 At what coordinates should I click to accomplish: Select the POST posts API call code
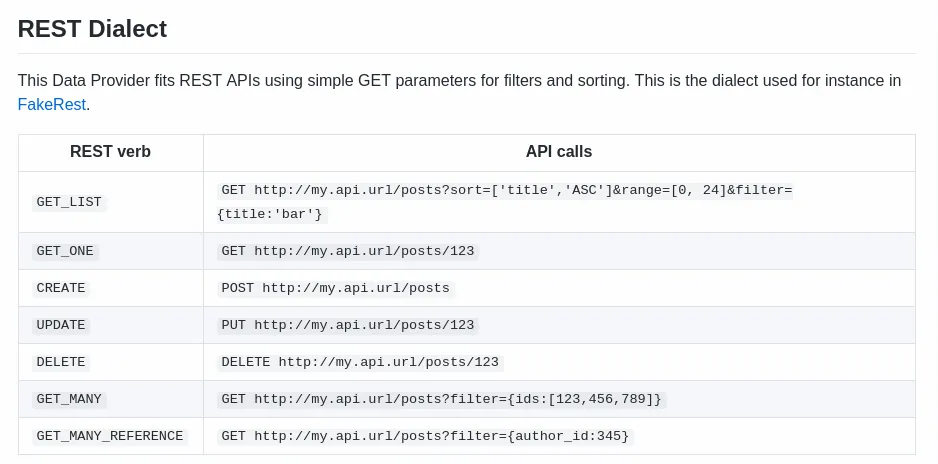pyautogui.click(x=335, y=288)
